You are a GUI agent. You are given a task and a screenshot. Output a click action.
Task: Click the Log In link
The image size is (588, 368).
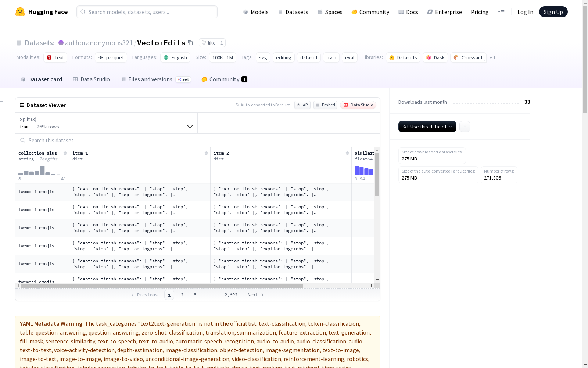point(525,12)
